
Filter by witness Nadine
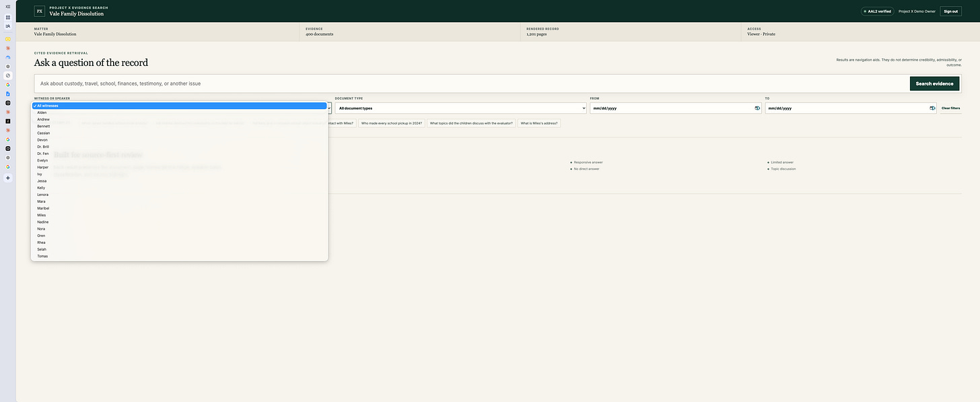179,222
